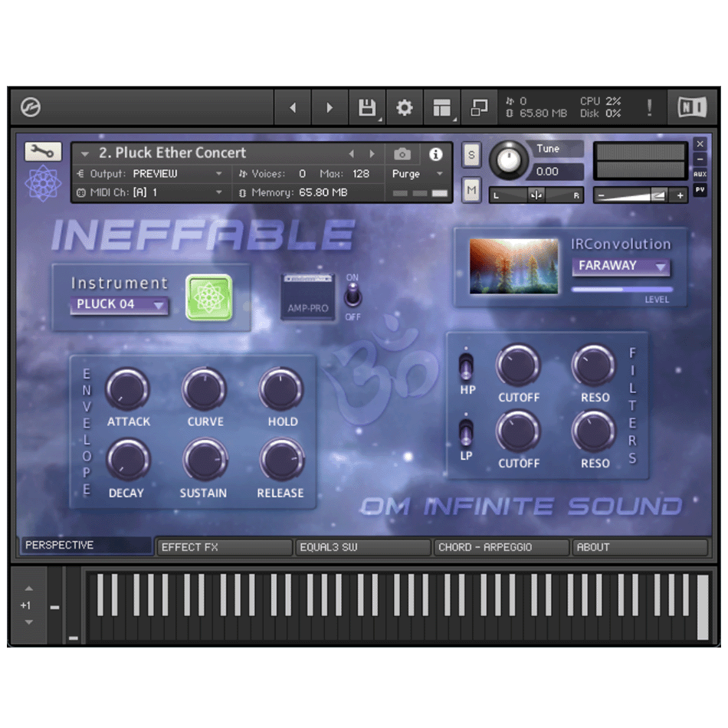Click the AMP-PRO amplifier icon
Viewport: 728px width, 728px height.
tap(308, 297)
